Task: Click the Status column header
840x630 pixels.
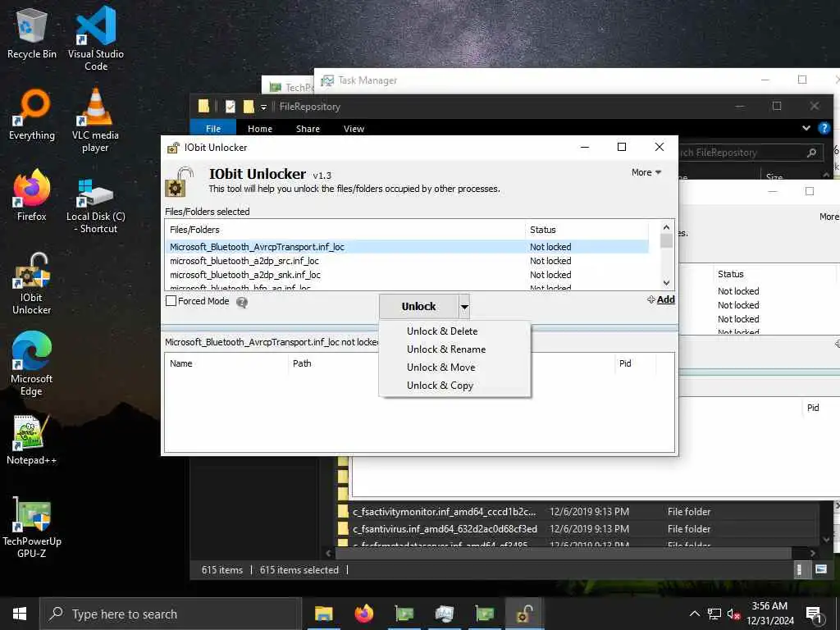Action: [586, 230]
